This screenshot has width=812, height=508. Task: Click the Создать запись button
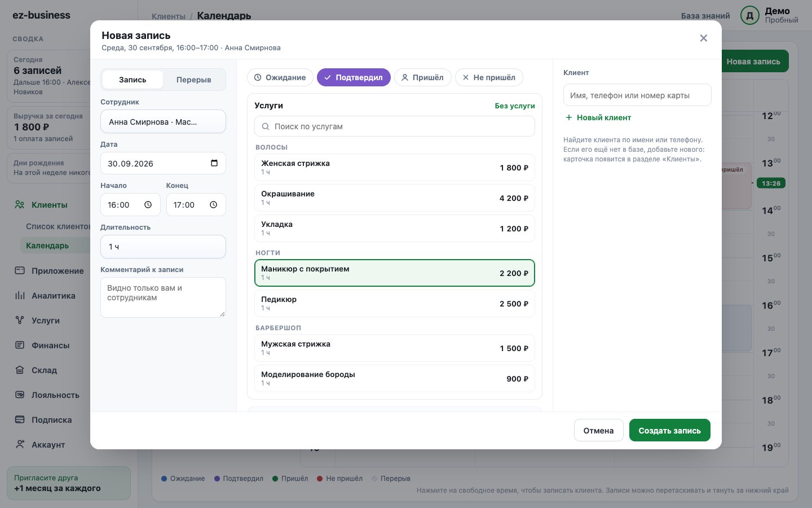(669, 431)
